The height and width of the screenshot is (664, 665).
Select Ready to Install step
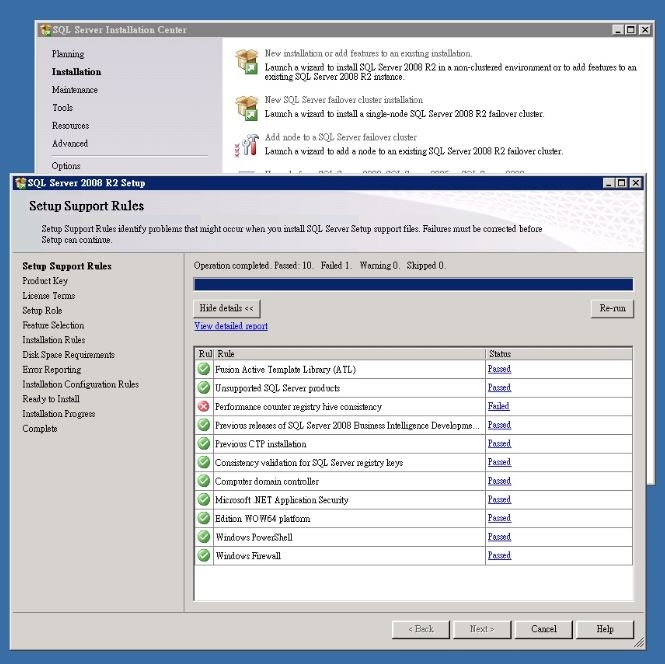point(51,399)
